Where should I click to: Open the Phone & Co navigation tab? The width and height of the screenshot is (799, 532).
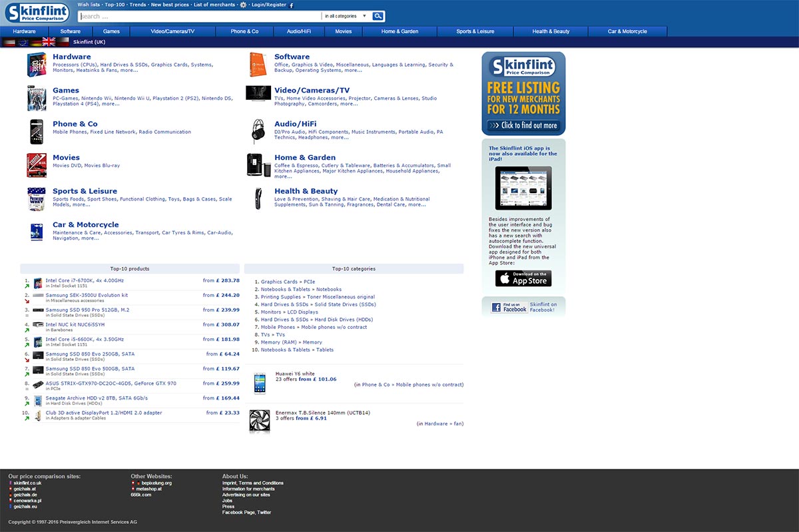pyautogui.click(x=245, y=31)
